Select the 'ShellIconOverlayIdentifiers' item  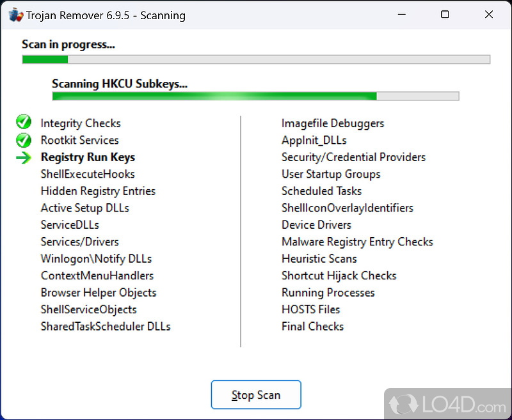(348, 208)
